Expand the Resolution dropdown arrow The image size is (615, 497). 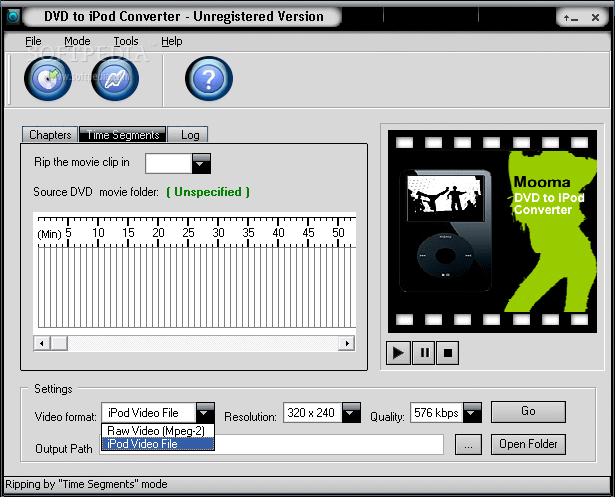[351, 413]
